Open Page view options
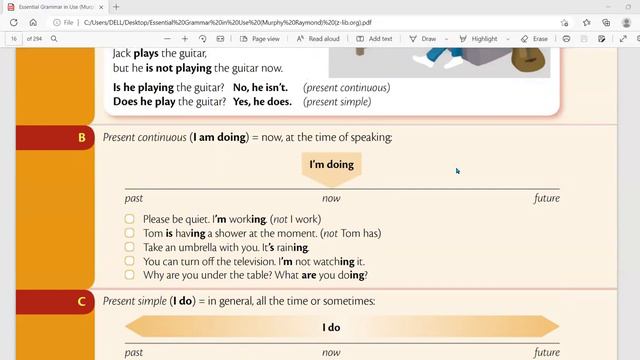 [x=260, y=39]
